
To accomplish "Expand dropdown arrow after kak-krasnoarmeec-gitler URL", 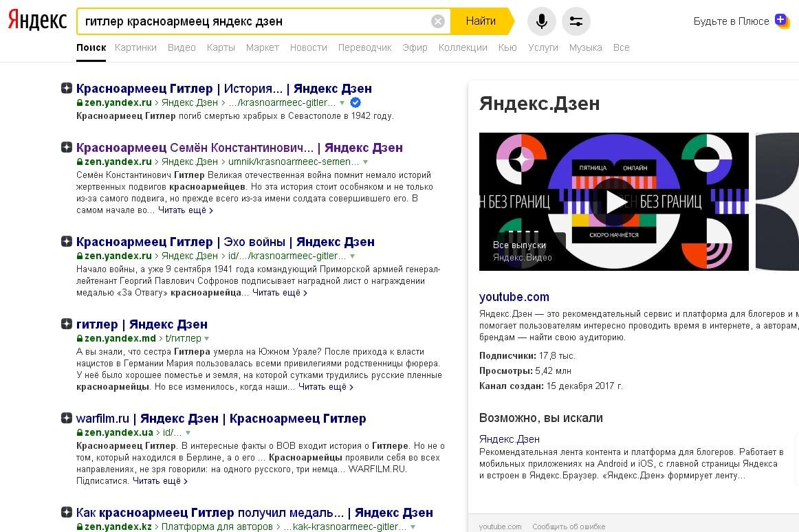I will click(413, 527).
